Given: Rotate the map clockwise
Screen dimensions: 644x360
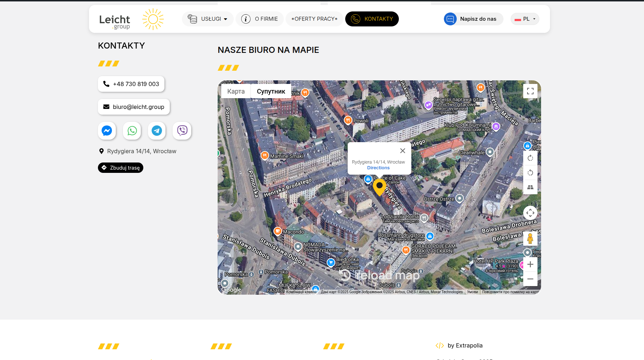Looking at the screenshot, I should pos(530,158).
